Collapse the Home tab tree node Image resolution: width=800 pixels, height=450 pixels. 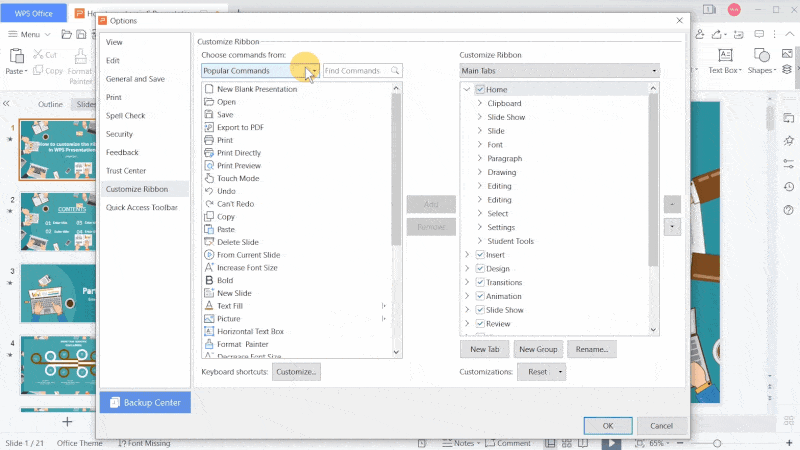467,89
